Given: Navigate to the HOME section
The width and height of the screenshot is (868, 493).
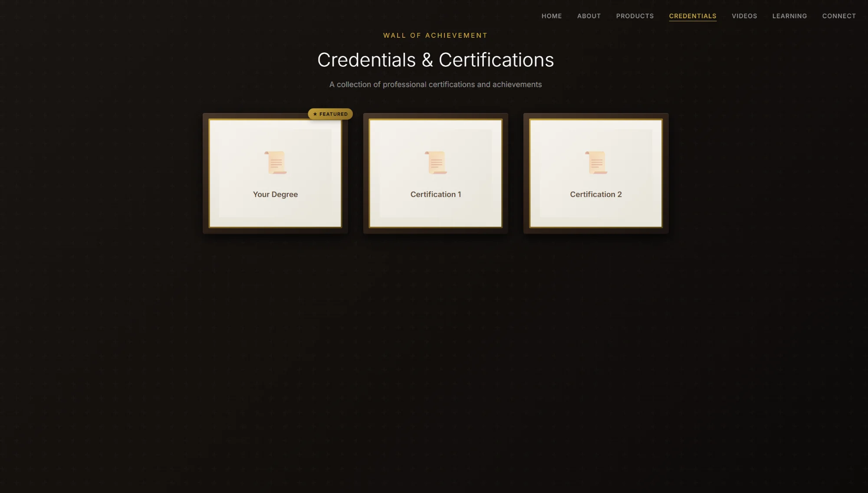Looking at the screenshot, I should click(551, 16).
